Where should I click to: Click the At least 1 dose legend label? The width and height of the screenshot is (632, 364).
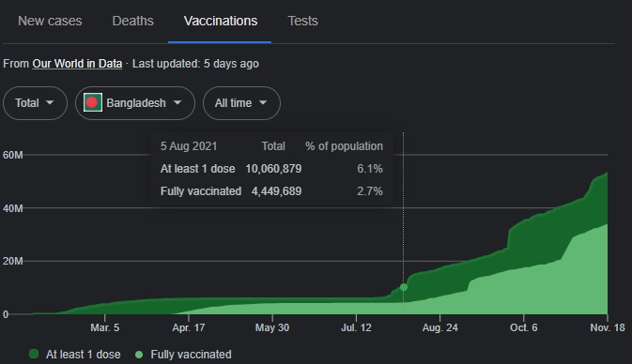[83, 355]
